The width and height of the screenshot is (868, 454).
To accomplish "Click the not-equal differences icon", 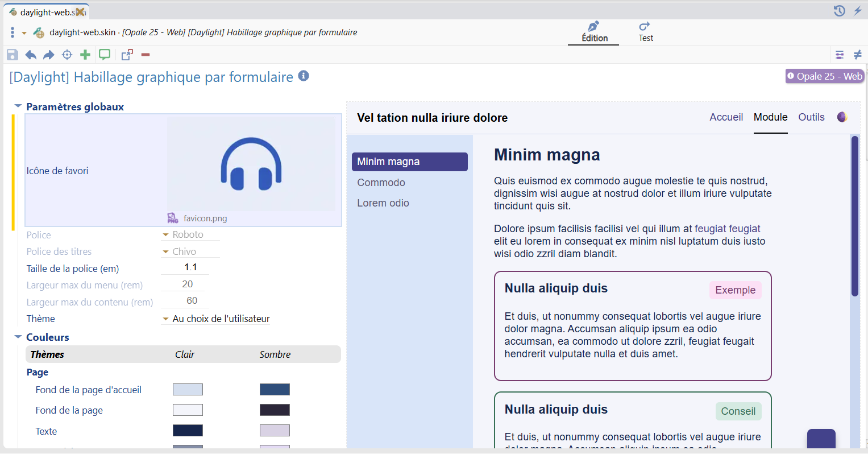I will pyautogui.click(x=858, y=55).
